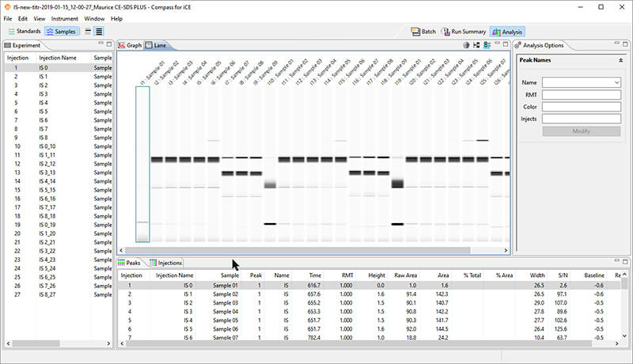
Task: Click the RMT input field
Action: (x=581, y=94)
